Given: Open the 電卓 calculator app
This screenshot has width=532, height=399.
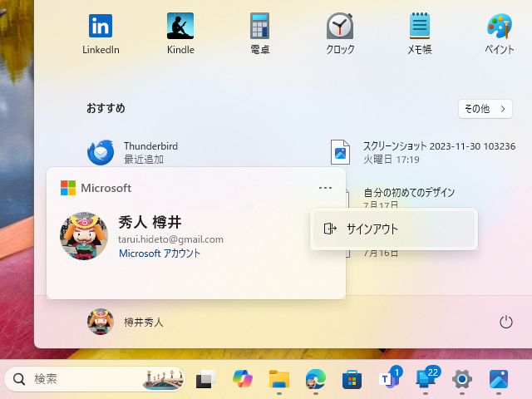Looking at the screenshot, I should pos(260,34).
